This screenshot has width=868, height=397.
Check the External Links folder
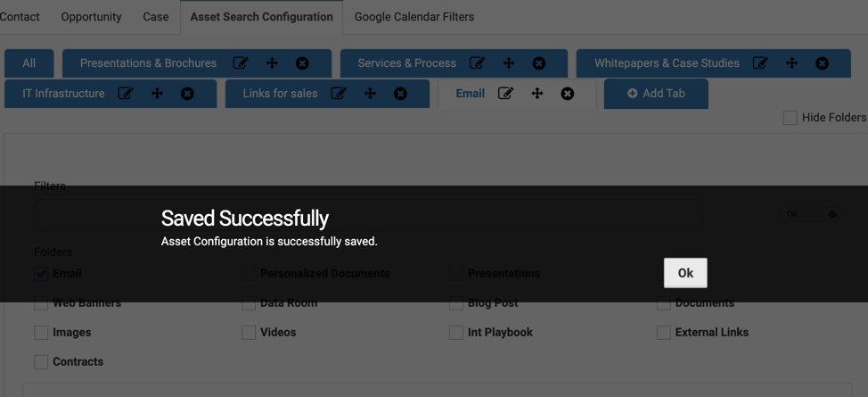[x=663, y=333]
